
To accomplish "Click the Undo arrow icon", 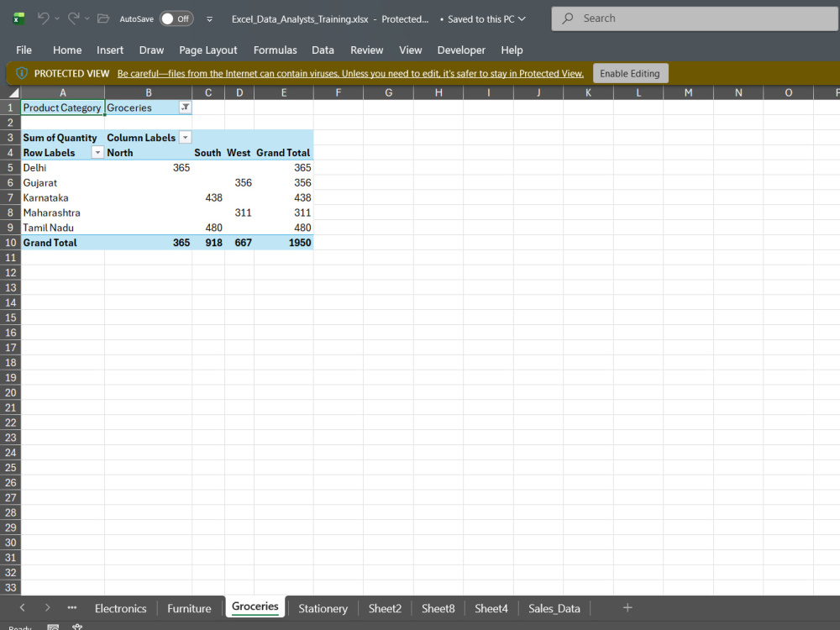I will coord(44,18).
